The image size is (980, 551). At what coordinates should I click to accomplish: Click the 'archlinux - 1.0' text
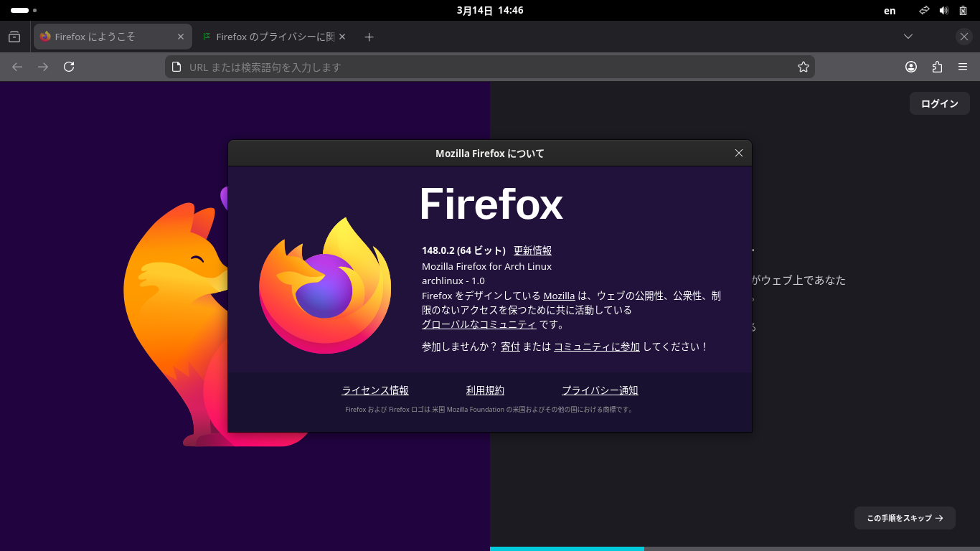[x=453, y=281]
